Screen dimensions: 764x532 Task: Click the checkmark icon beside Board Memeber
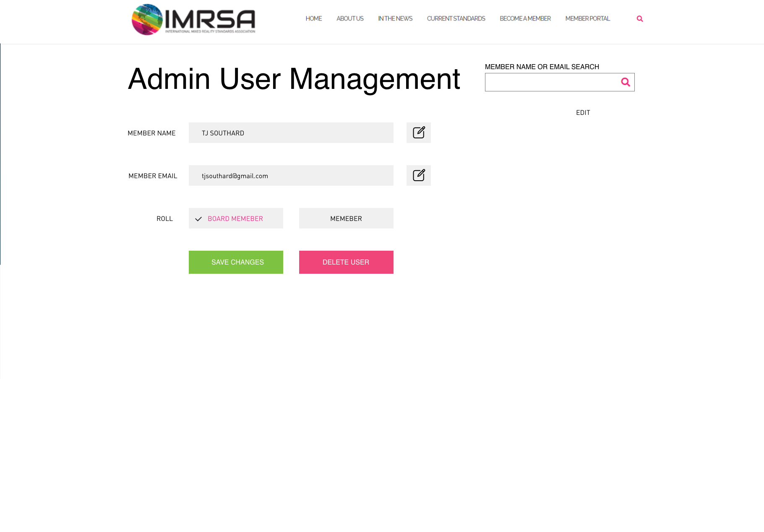198,219
